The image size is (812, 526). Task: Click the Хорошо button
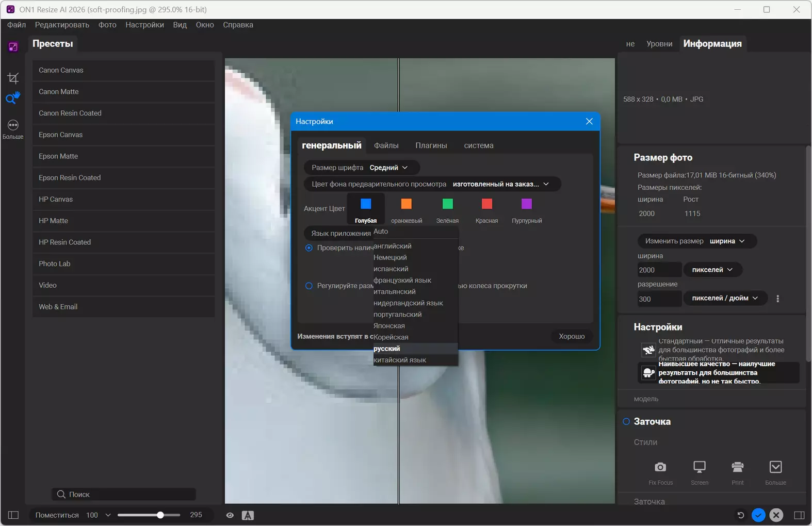click(572, 336)
